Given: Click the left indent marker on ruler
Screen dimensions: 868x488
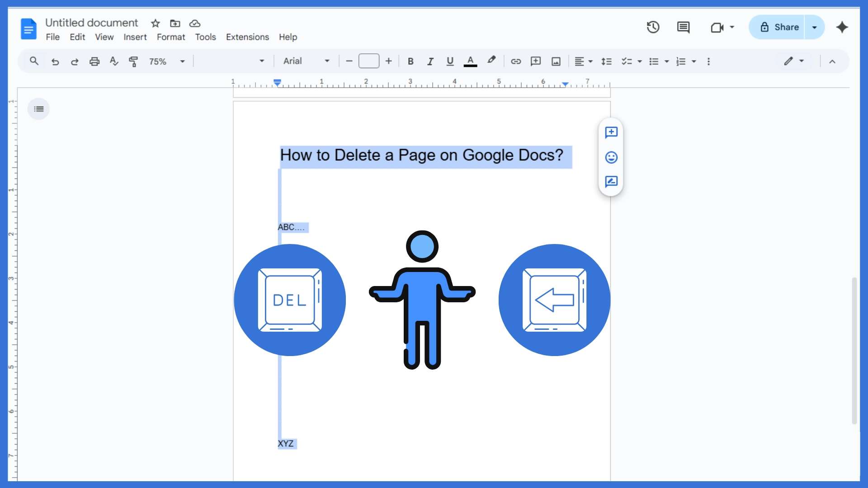Looking at the screenshot, I should (277, 83).
